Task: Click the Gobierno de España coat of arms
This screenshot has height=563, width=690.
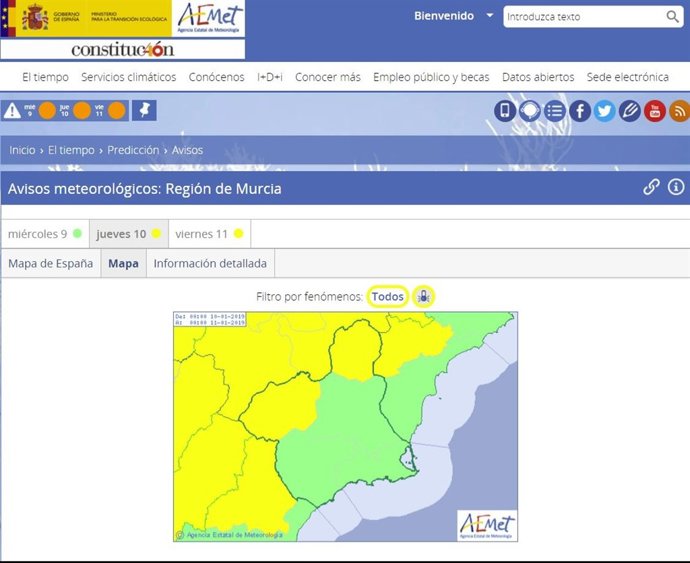Action: pos(35,18)
